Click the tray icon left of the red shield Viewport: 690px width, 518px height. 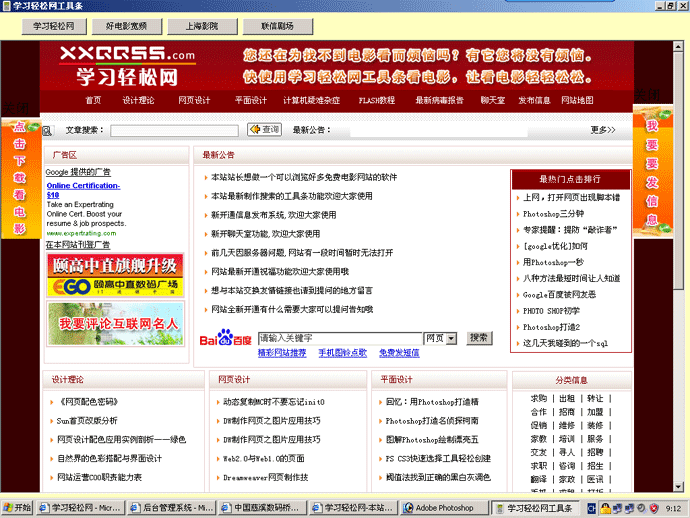pos(642,508)
